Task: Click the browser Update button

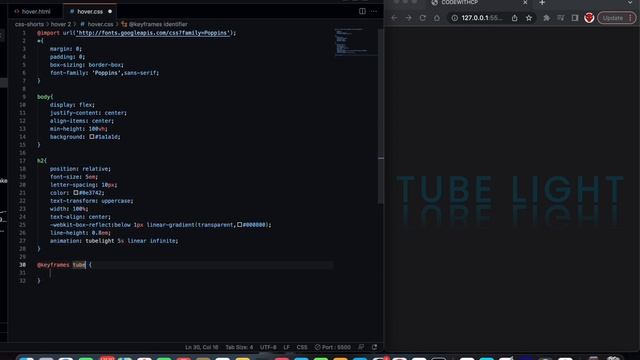Action: pos(613,18)
